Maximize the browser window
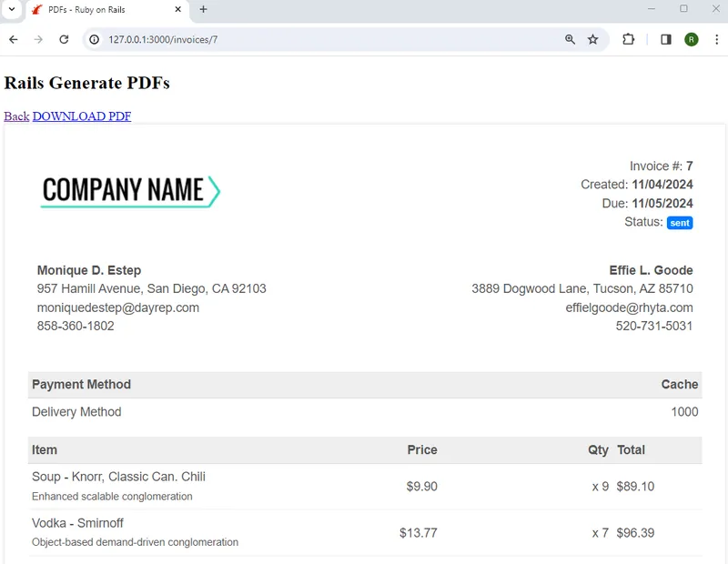 click(x=683, y=9)
